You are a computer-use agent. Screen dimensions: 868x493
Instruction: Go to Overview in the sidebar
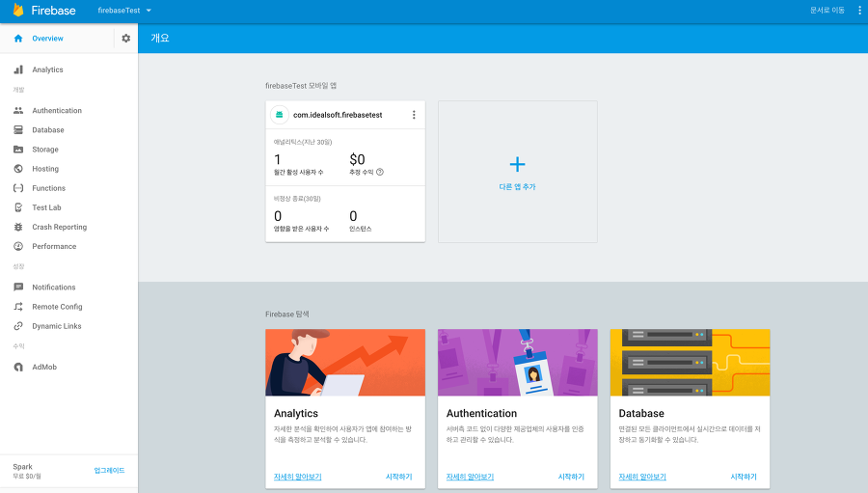tap(47, 39)
